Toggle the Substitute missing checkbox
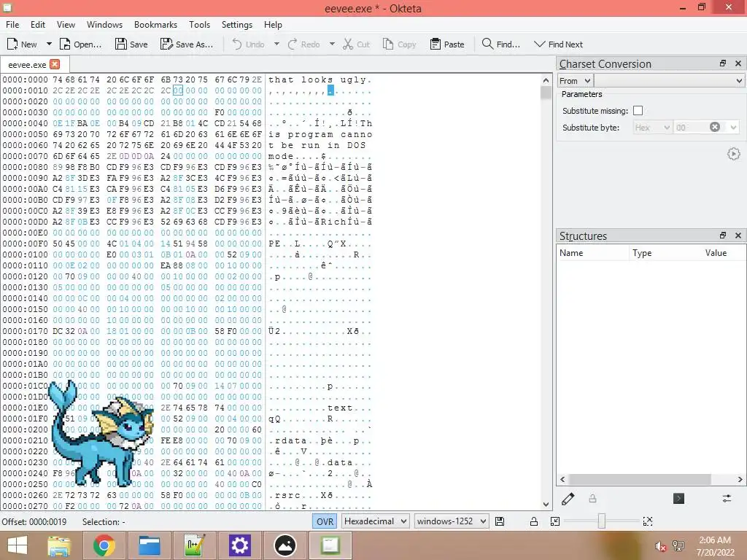This screenshot has height=560, width=747. coord(638,111)
